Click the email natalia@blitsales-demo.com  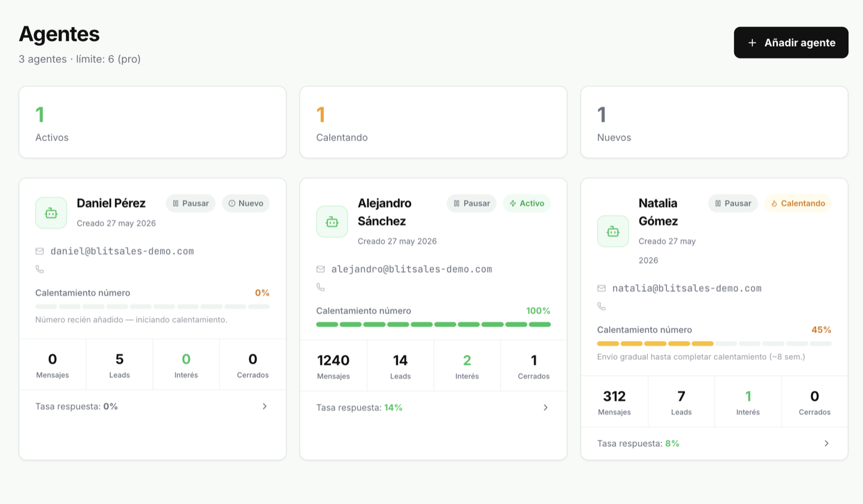pyautogui.click(x=687, y=288)
